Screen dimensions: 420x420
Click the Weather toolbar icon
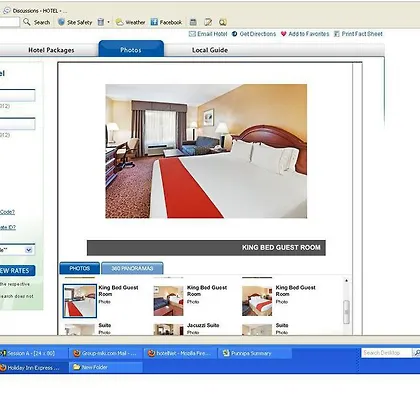click(x=119, y=22)
